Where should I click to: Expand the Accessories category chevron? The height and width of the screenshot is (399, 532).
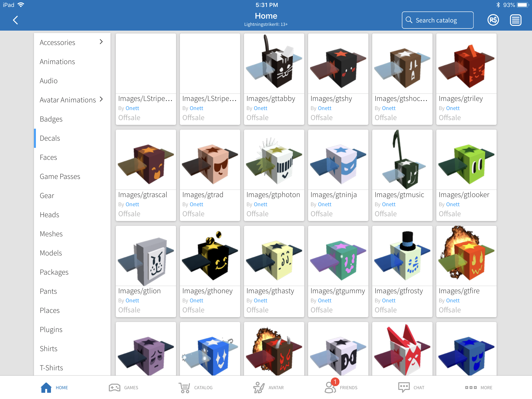click(101, 42)
